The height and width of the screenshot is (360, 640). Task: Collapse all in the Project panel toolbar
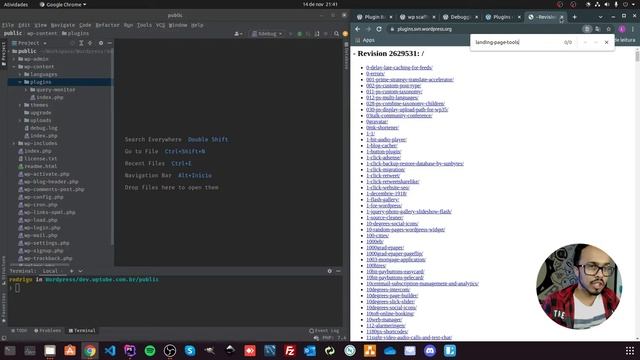90,43
